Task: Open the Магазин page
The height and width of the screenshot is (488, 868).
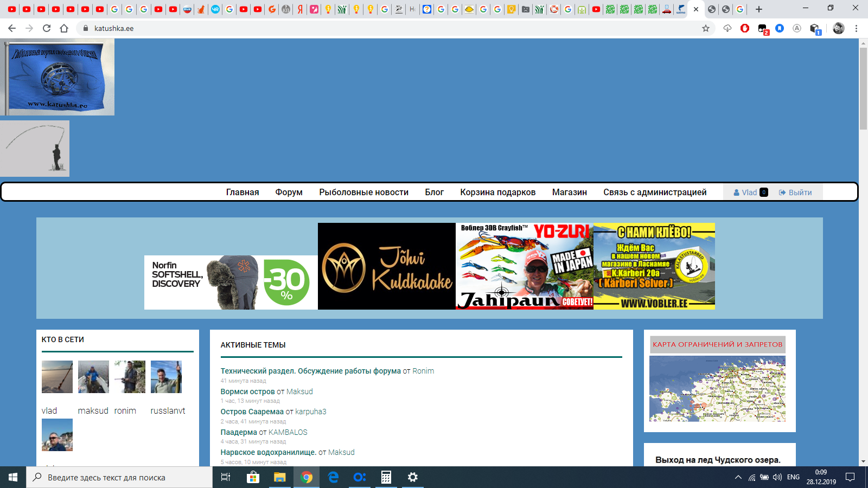Action: point(569,192)
